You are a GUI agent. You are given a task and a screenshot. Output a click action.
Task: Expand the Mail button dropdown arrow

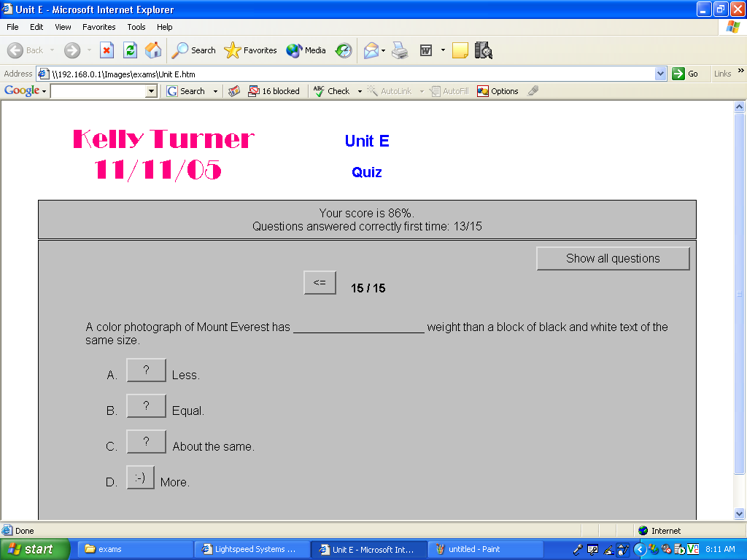click(384, 50)
